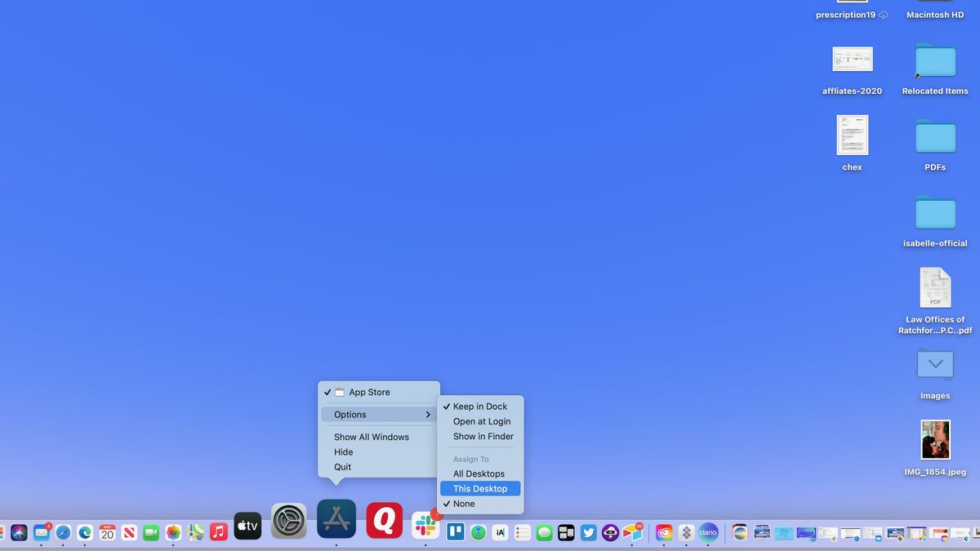Open Adobe Creative Cloud from the Dock

662,532
